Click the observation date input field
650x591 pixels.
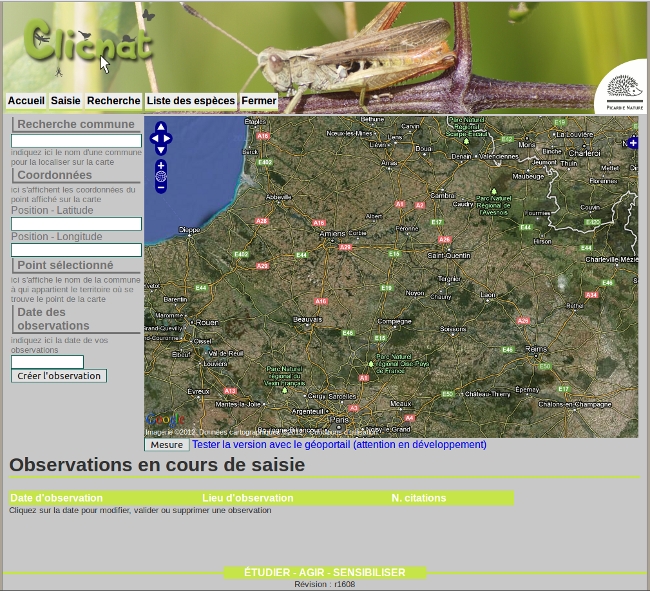pyautogui.click(x=47, y=362)
